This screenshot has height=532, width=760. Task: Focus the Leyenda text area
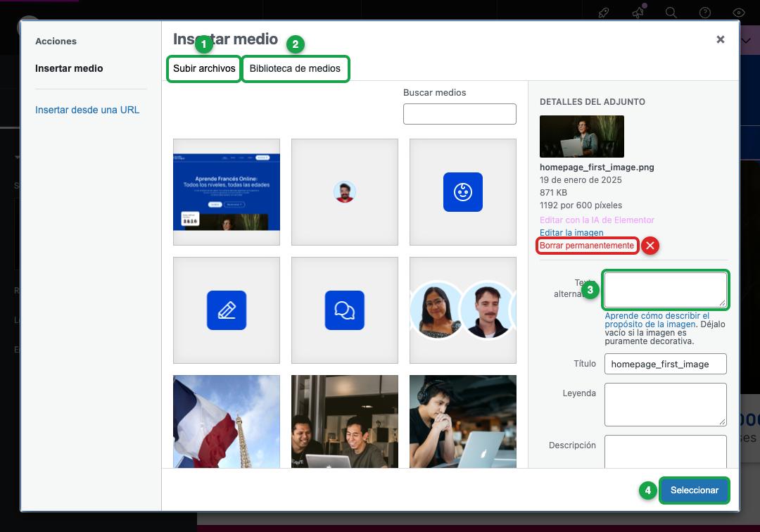[666, 405]
